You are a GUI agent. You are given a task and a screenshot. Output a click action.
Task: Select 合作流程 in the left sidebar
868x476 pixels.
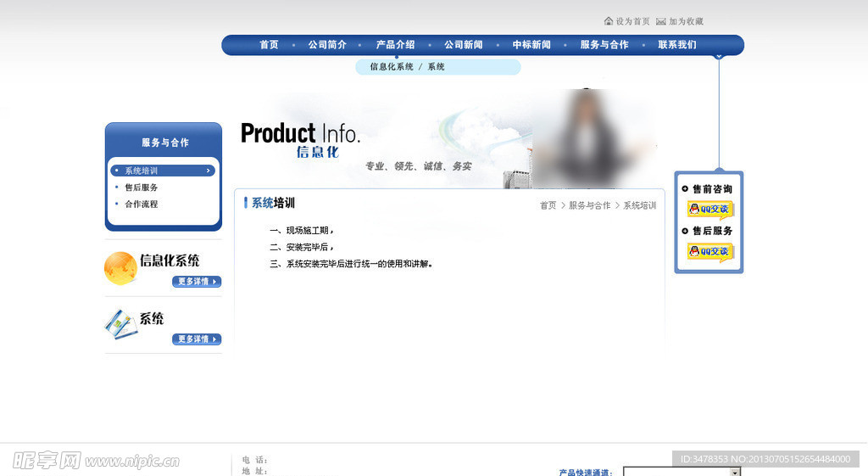pos(142,204)
